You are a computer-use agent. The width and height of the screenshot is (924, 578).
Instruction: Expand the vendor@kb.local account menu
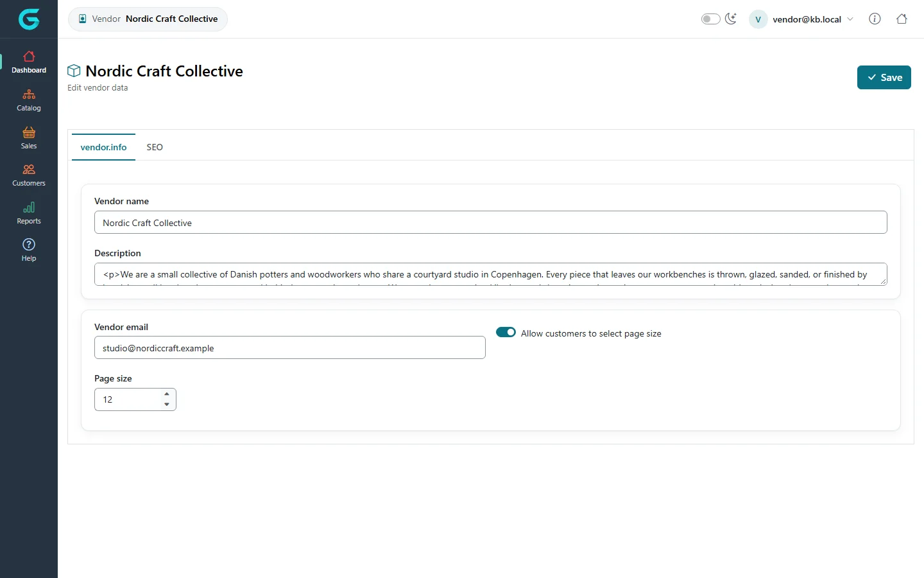click(813, 19)
